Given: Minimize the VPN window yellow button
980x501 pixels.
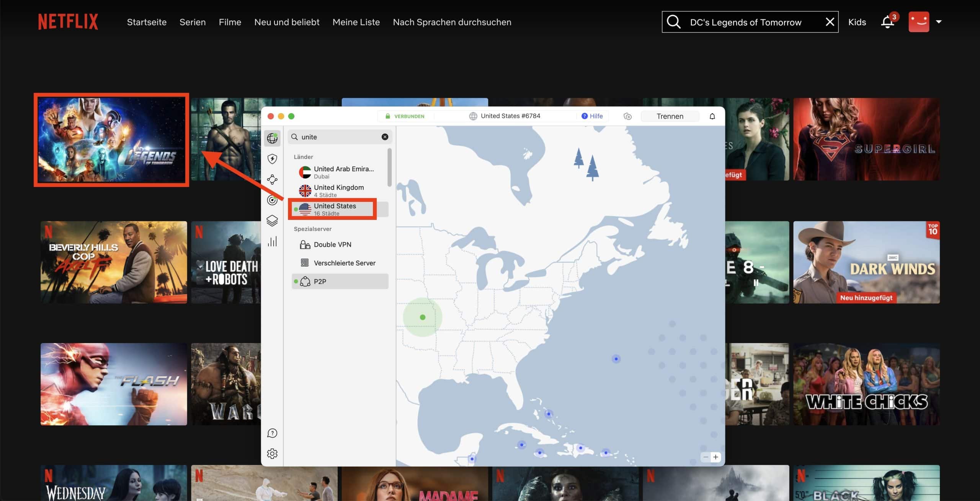Looking at the screenshot, I should coord(281,116).
